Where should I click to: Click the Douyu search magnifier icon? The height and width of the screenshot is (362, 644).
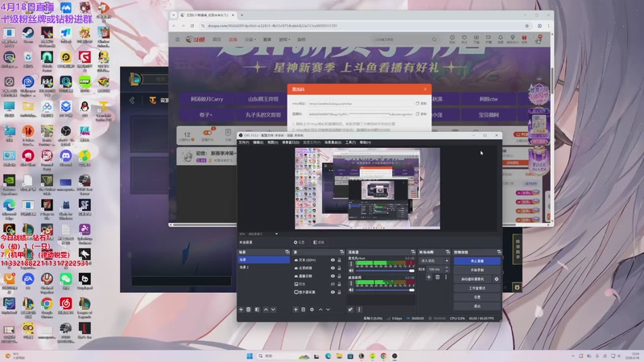pos(434,39)
